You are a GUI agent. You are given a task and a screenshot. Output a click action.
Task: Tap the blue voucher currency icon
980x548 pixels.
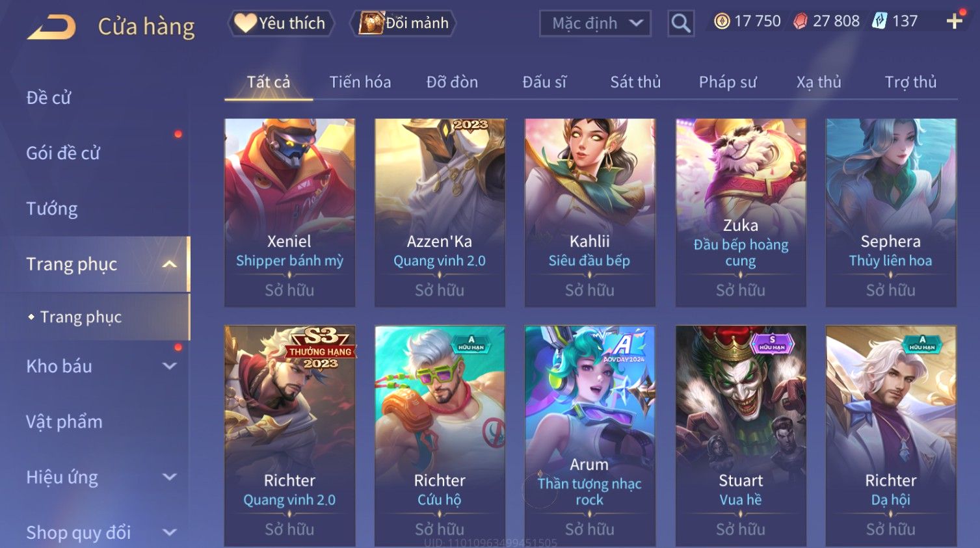click(x=879, y=21)
